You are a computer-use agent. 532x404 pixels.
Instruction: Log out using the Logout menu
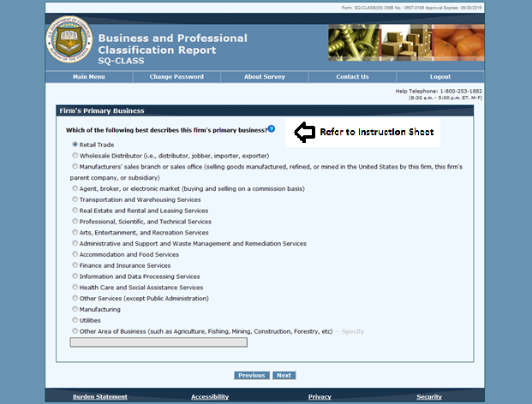pos(440,77)
